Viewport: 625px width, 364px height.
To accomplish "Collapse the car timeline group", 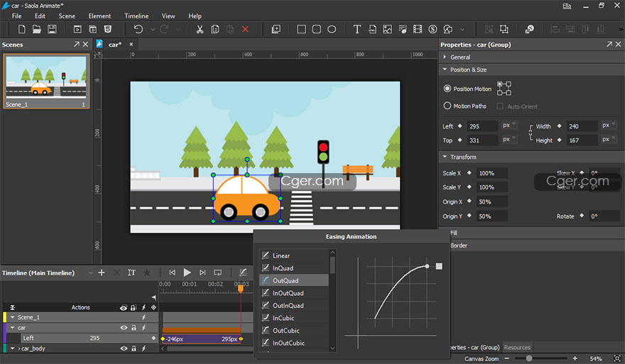I will pos(13,328).
